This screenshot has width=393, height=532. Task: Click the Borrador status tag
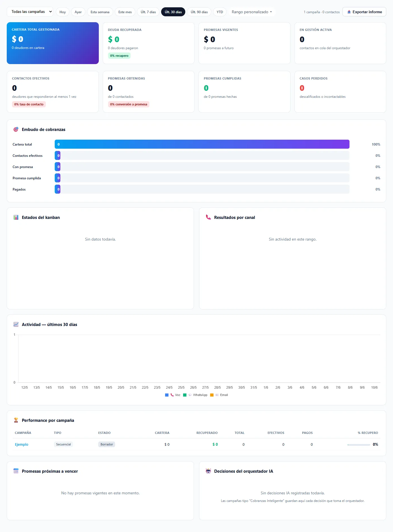coord(107,444)
